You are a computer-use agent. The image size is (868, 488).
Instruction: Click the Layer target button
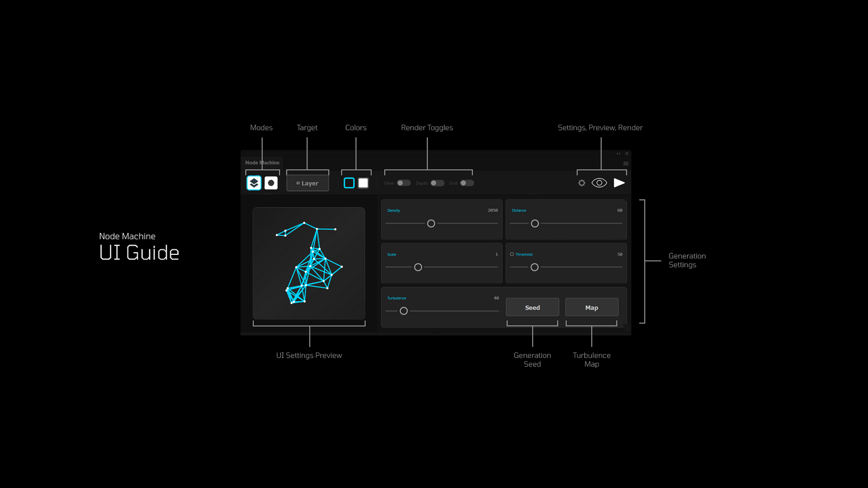[x=308, y=183]
